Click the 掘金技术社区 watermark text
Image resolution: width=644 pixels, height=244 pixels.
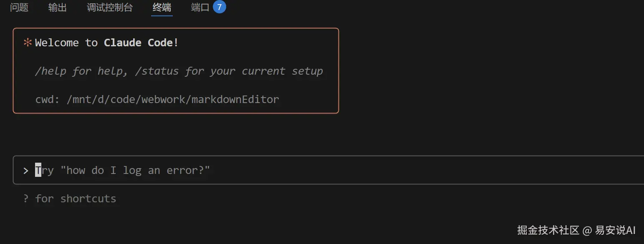pos(548,230)
